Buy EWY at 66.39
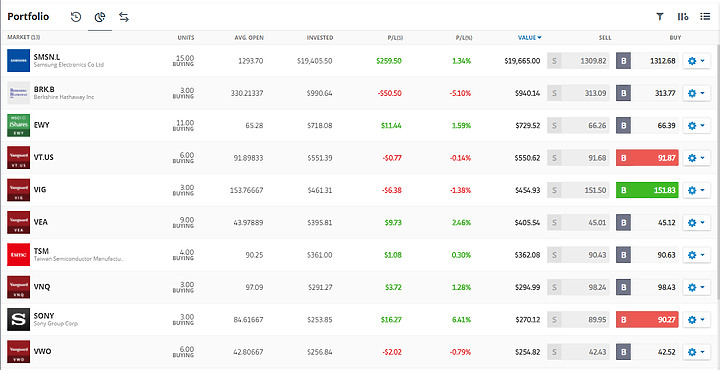This screenshot has width=720, height=370. [647, 125]
